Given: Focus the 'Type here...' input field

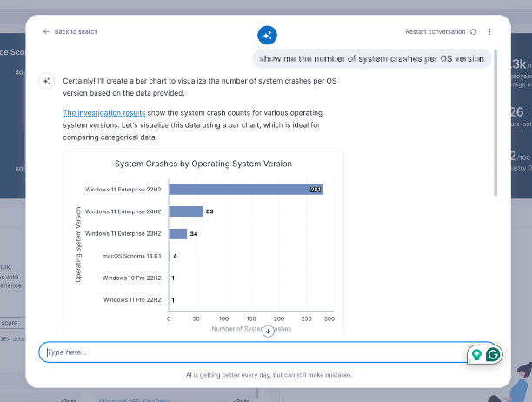Looking at the screenshot, I should [x=252, y=352].
